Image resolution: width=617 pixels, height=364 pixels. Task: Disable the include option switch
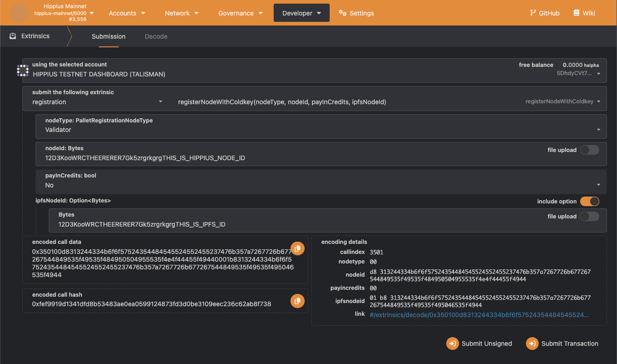click(590, 201)
